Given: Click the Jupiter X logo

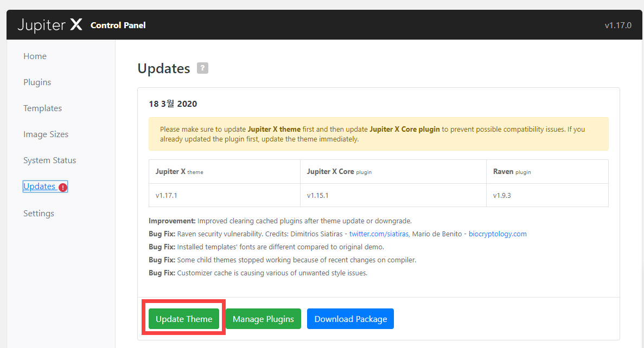Looking at the screenshot, I should [x=50, y=25].
